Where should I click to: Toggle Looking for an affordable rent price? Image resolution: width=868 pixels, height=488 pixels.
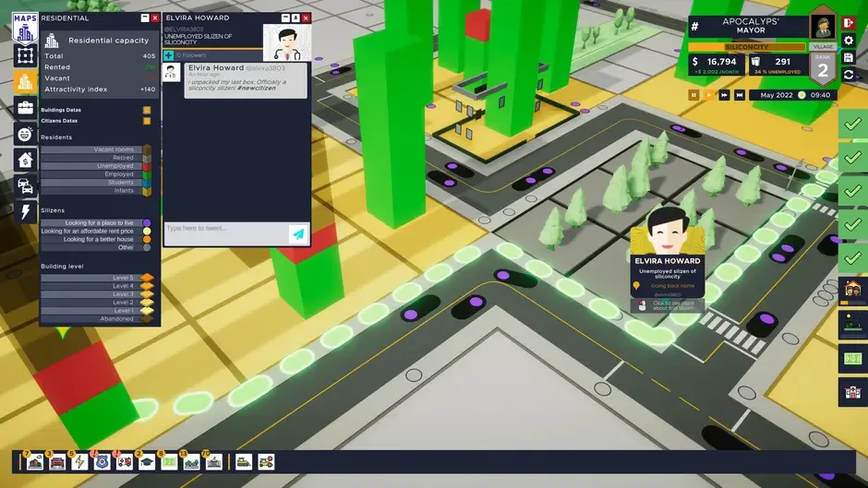96,232
